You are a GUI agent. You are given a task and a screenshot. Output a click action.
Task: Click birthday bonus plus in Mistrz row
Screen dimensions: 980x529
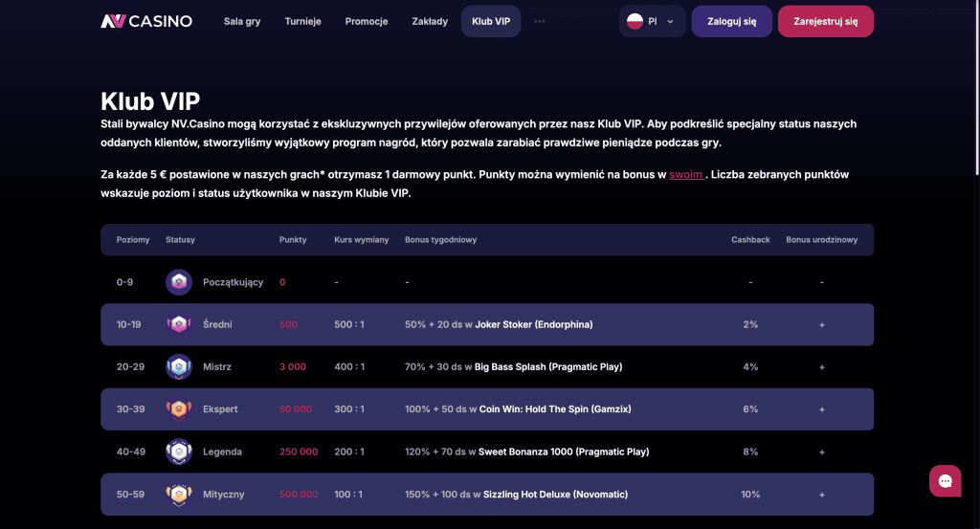point(822,367)
